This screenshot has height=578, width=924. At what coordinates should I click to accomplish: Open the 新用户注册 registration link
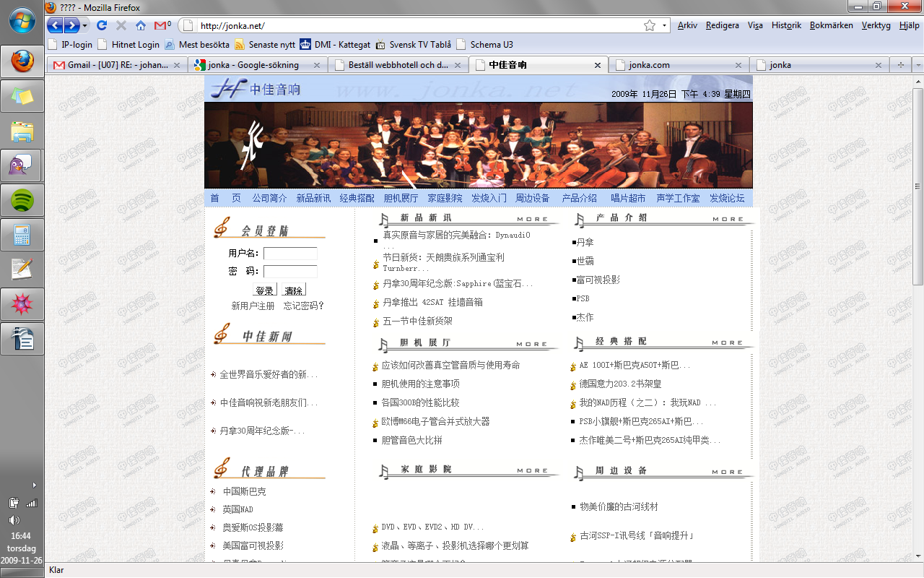pyautogui.click(x=253, y=306)
